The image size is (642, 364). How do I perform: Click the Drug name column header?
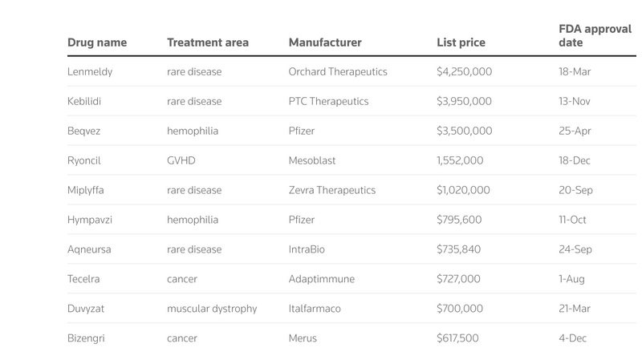97,42
